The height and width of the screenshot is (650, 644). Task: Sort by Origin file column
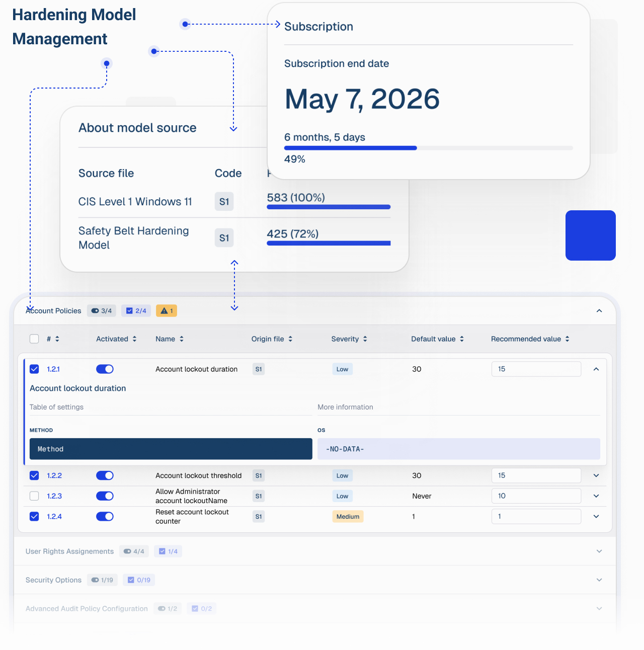coord(290,339)
